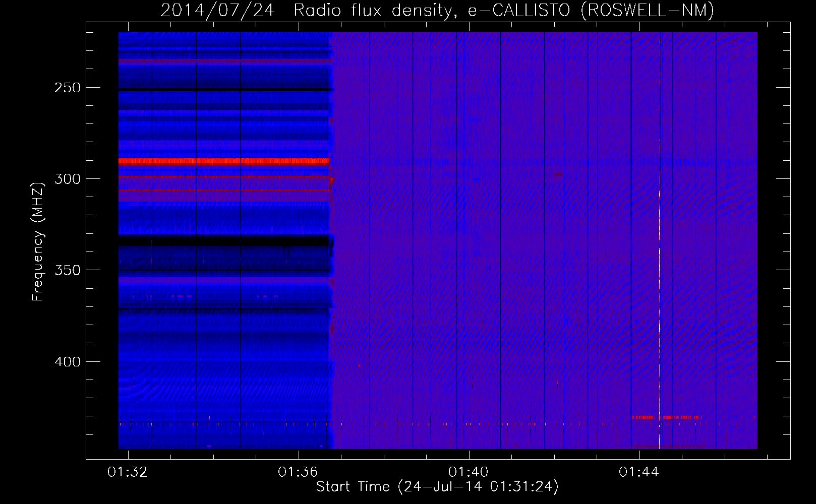Select the 'Frequency (MHZ)' y-axis label

pos(38,241)
